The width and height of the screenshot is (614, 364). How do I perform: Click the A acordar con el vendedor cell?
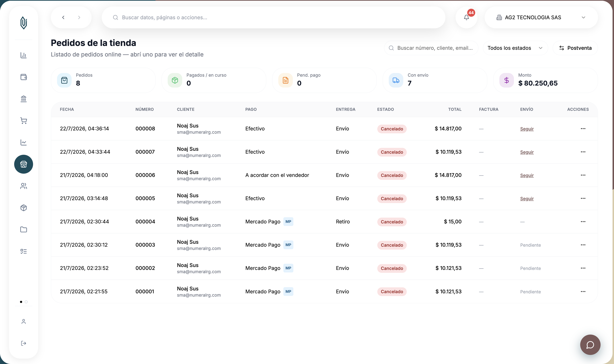(277, 175)
